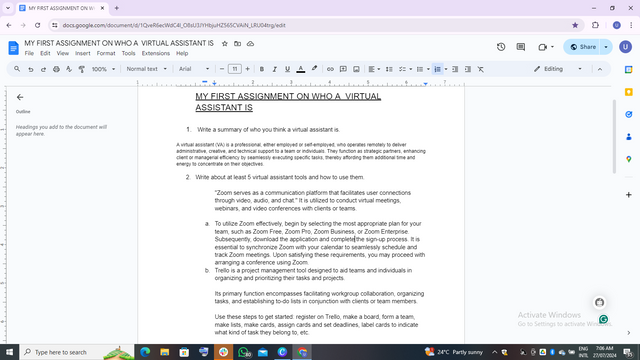Toggle bold formatting

(x=262, y=69)
